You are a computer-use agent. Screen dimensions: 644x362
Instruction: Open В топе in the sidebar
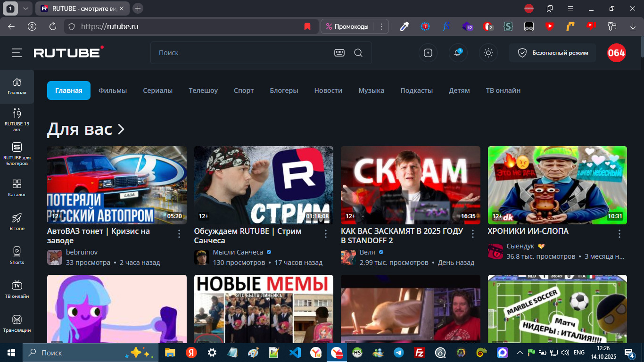[x=17, y=221]
